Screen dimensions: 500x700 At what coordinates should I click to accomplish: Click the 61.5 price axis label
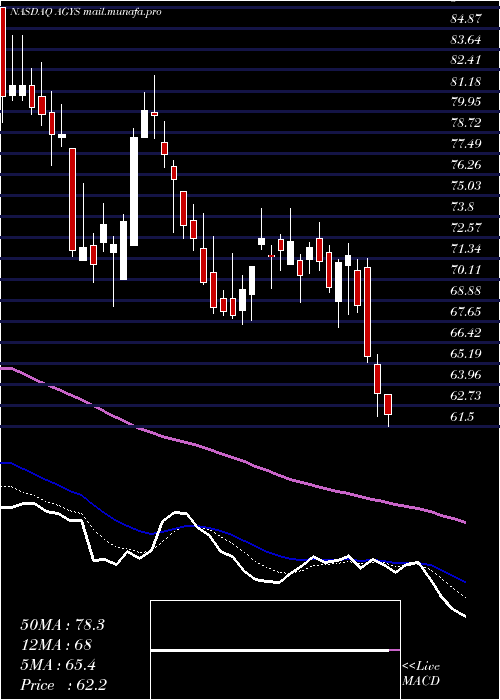click(x=463, y=416)
